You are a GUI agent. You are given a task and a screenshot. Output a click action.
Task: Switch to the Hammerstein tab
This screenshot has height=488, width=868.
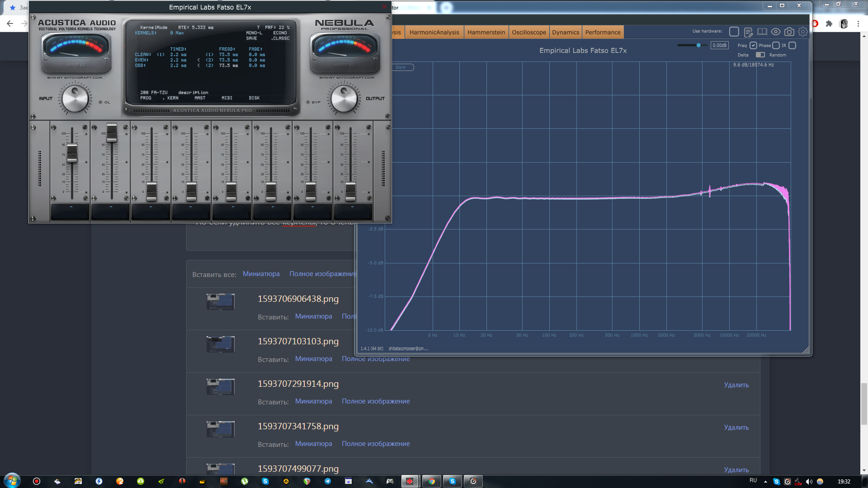(486, 32)
